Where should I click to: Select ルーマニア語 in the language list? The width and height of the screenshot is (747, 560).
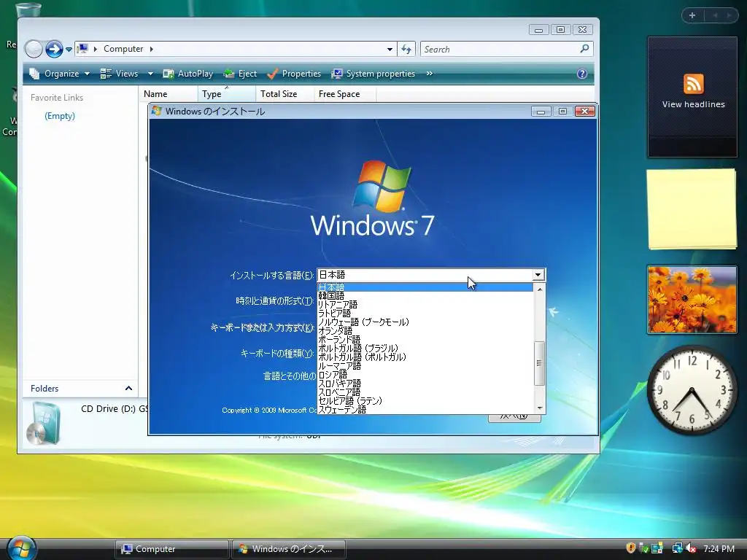pyautogui.click(x=425, y=366)
